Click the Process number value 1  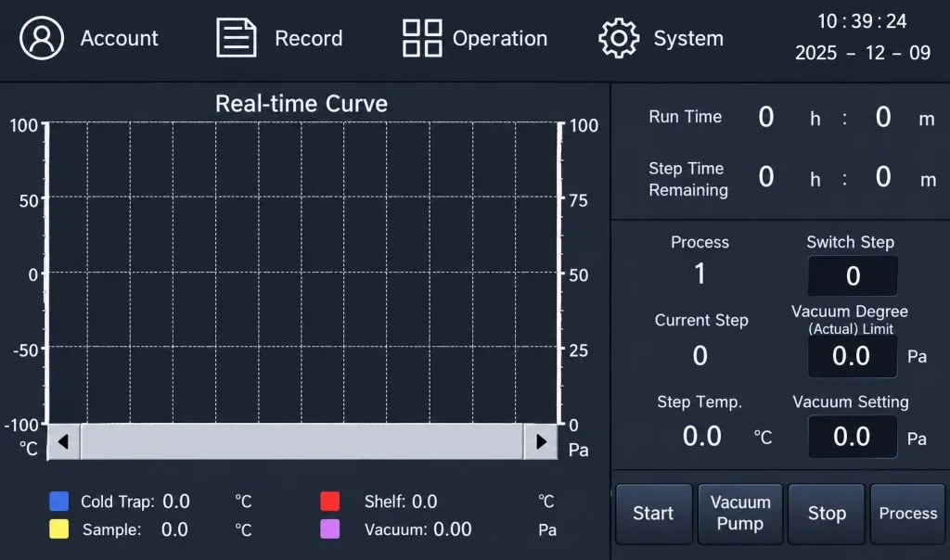pyautogui.click(x=700, y=274)
